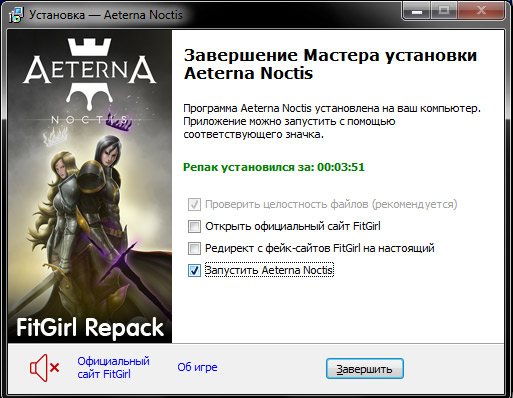Open the Официальный сайт FitGirl link
This screenshot has height=398, width=513.
tap(113, 368)
